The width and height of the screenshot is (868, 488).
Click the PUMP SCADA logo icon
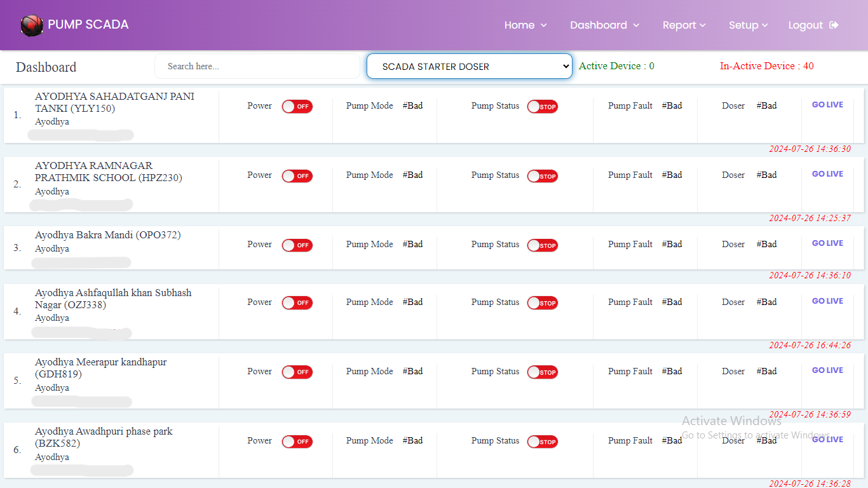(31, 25)
